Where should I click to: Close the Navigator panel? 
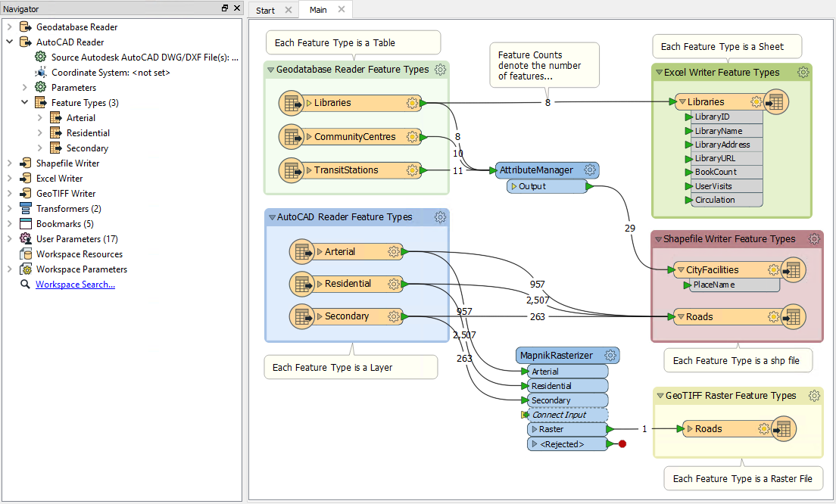tap(237, 8)
